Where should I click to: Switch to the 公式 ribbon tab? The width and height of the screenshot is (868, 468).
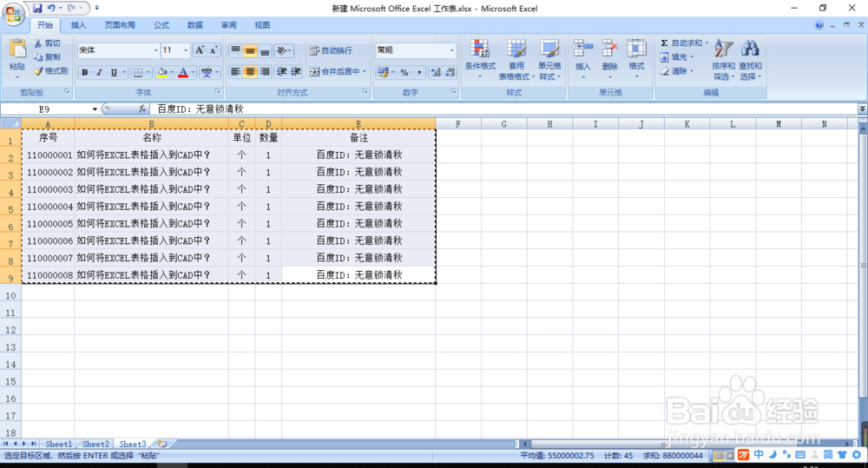tap(161, 25)
